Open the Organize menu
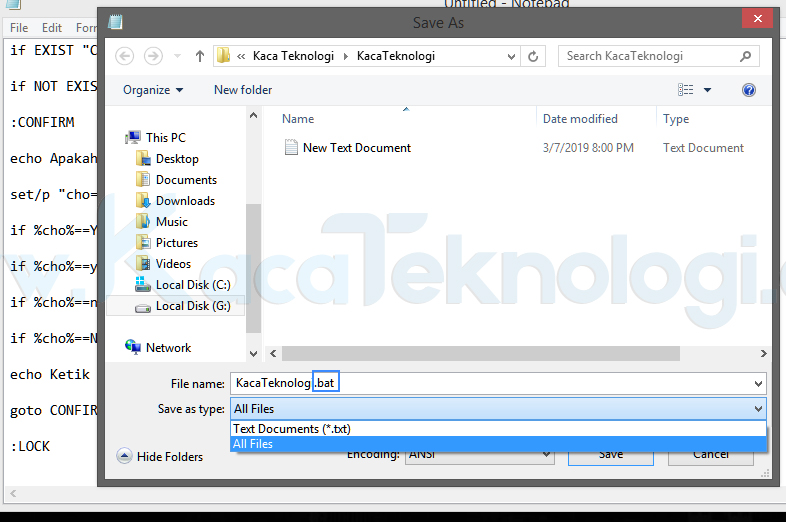Viewport: 786px width, 522px height. click(153, 90)
